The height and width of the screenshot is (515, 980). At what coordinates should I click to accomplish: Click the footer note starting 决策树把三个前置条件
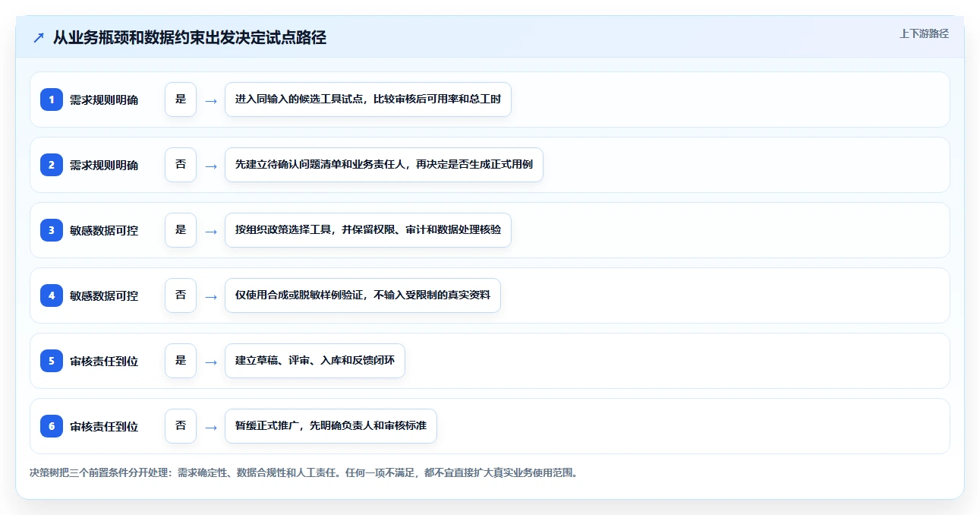coord(304,472)
